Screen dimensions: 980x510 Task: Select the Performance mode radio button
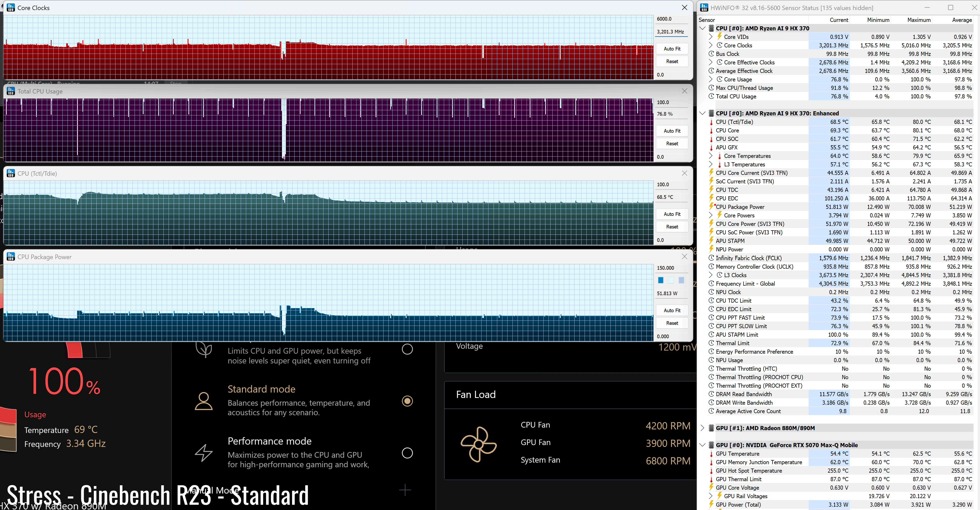click(x=407, y=453)
